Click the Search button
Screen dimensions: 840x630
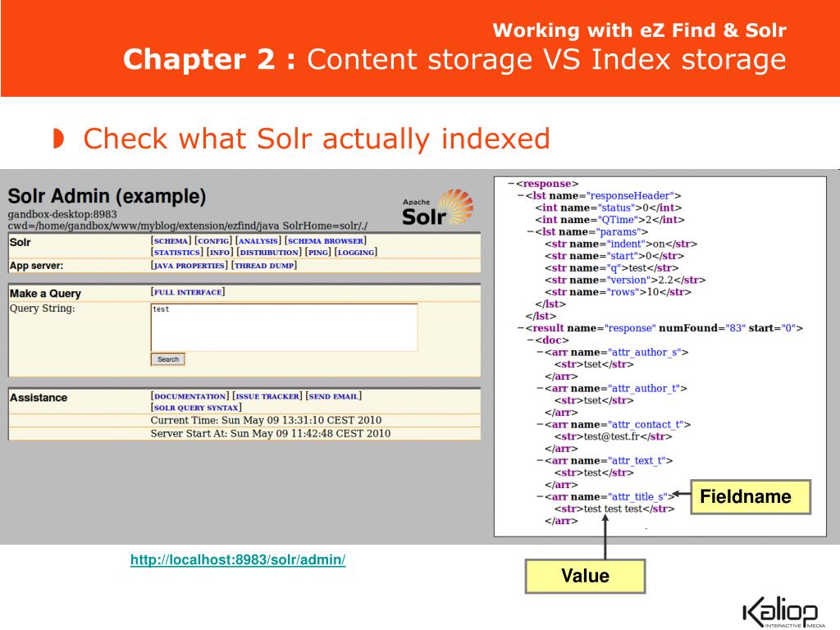point(167,359)
